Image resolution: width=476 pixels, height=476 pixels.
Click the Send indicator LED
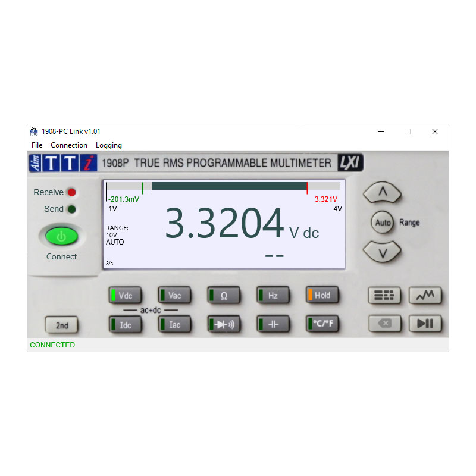click(72, 209)
